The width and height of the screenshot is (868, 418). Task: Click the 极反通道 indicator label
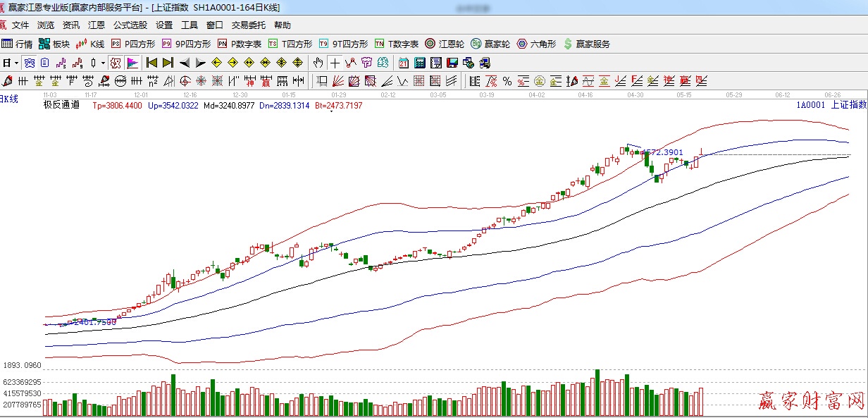(x=63, y=105)
